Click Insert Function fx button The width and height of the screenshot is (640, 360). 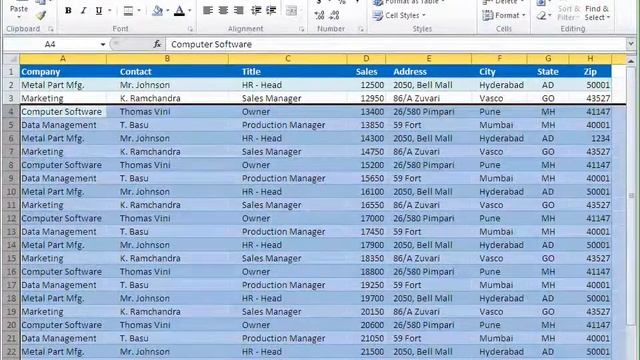click(157, 44)
